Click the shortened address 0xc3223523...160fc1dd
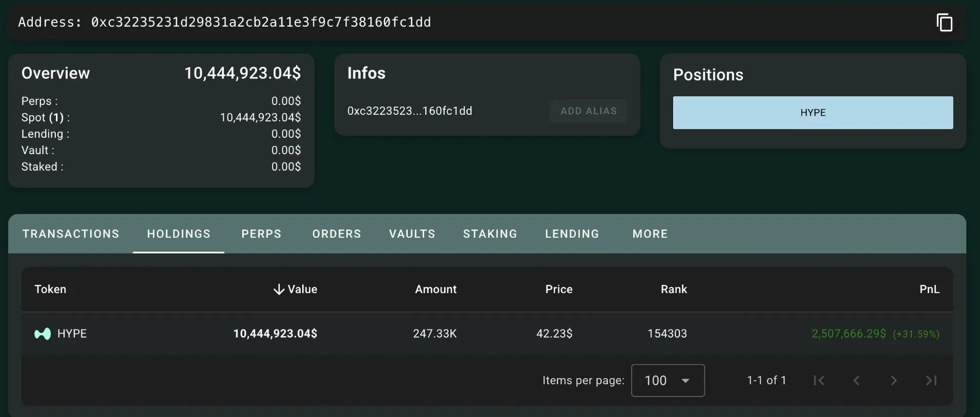The height and width of the screenshot is (417, 980). 410,111
